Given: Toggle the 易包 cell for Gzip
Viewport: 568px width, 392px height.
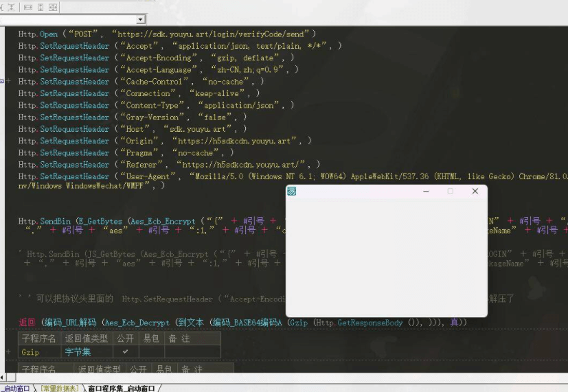Looking at the screenshot, I should point(152,351).
